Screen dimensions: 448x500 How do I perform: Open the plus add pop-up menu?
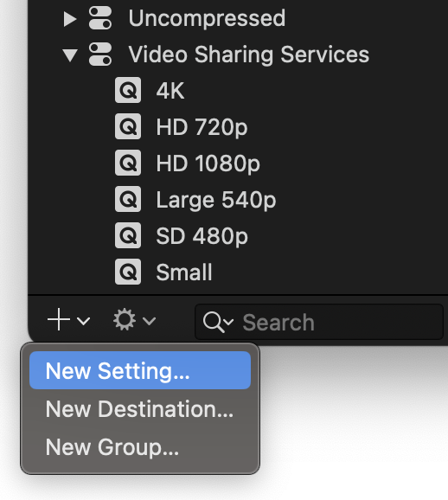(x=68, y=320)
